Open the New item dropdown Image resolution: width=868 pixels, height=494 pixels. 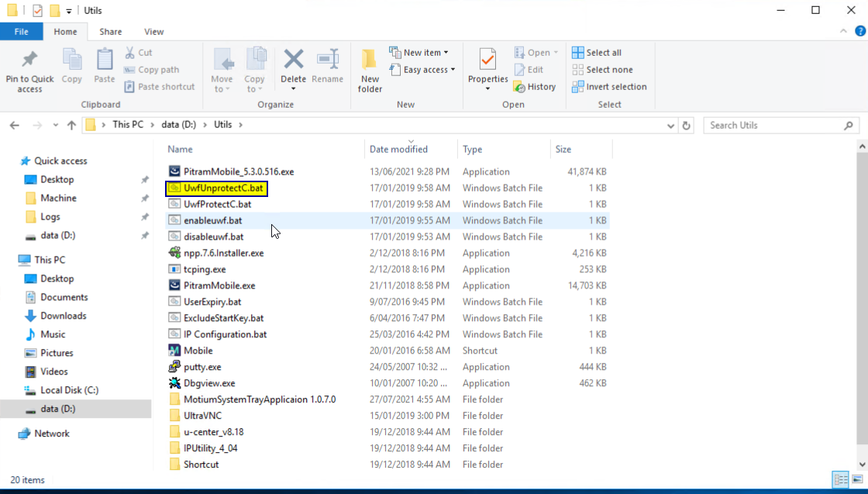pyautogui.click(x=419, y=53)
